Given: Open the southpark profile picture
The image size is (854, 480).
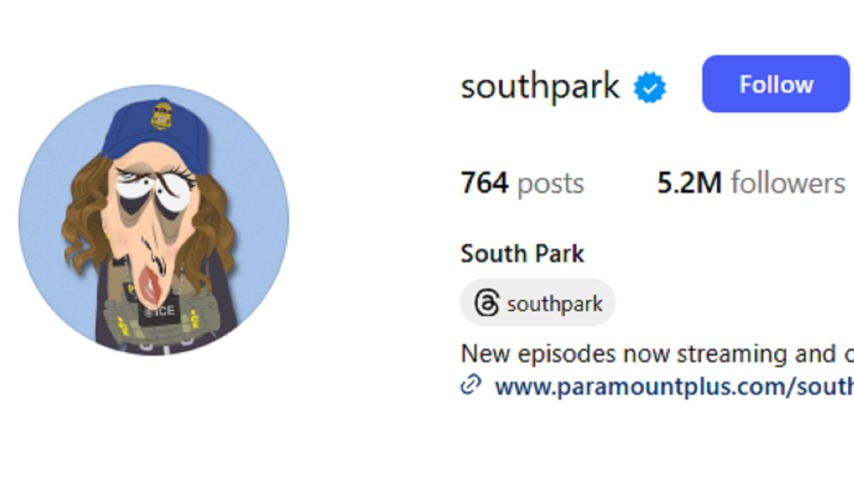Looking at the screenshot, I should pyautogui.click(x=154, y=220).
